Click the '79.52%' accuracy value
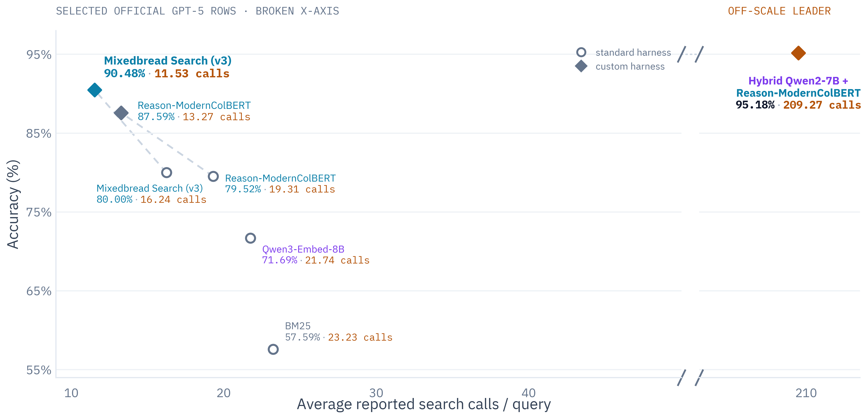This screenshot has width=868, height=419. (x=243, y=189)
